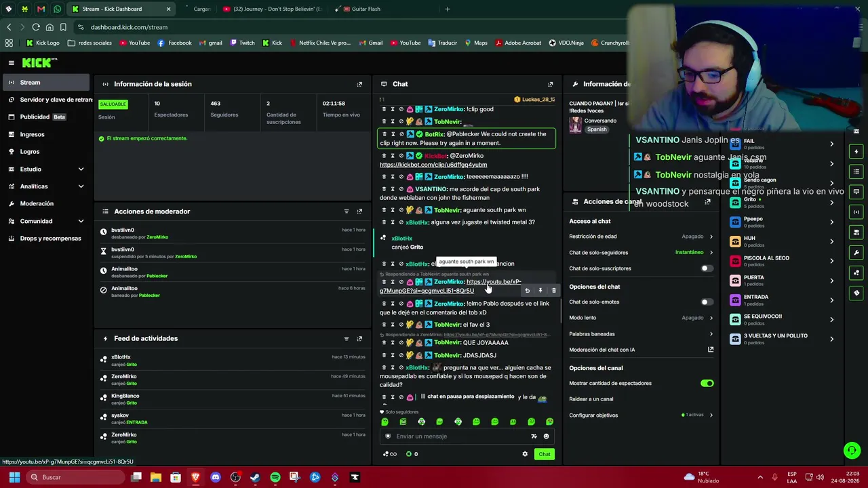Expand the 3 VUELTAS Y UN POLLITO reward

(x=831, y=338)
